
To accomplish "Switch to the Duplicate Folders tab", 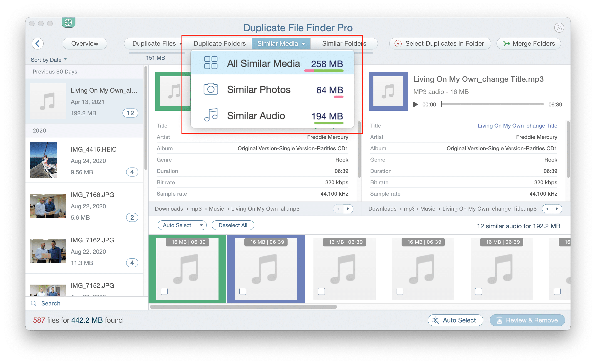I will 220,44.
